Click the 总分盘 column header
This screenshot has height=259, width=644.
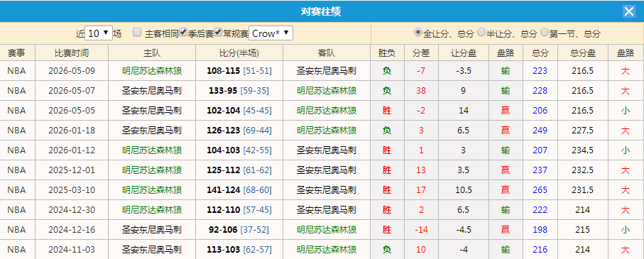coord(583,53)
